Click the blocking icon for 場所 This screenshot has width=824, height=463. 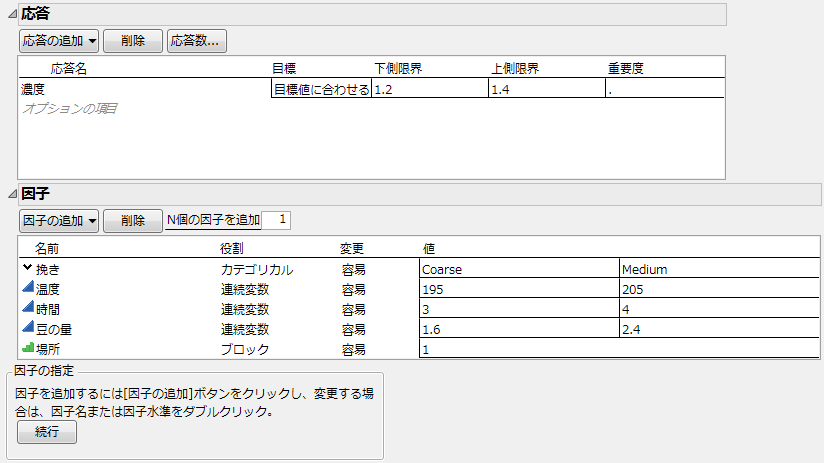28,347
